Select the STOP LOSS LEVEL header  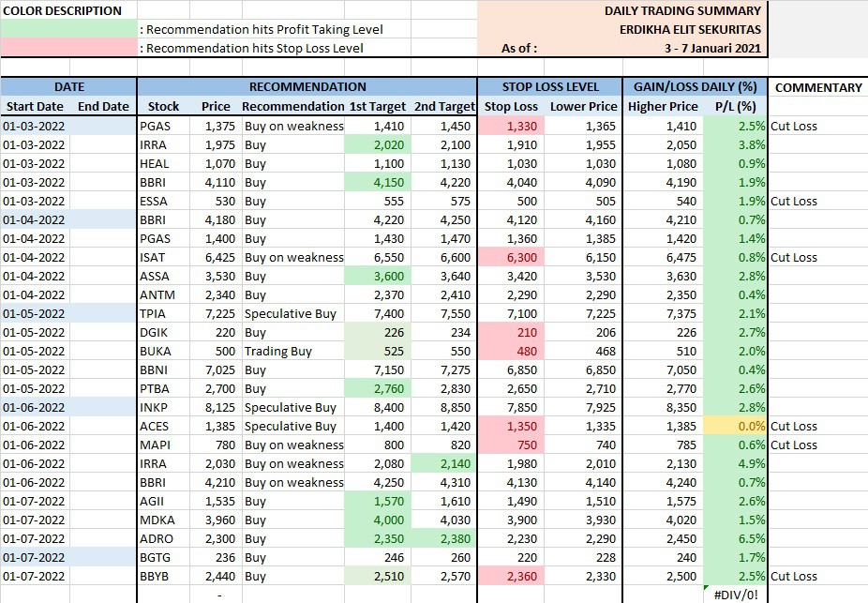click(550, 87)
